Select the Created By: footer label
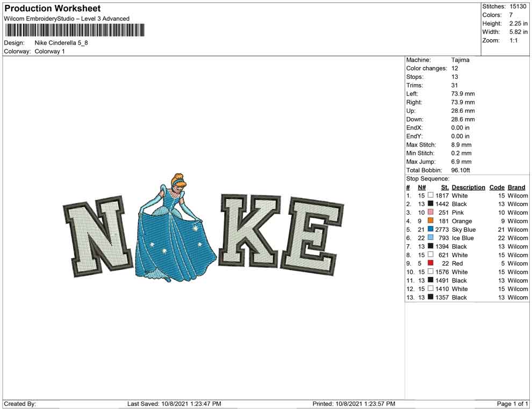Screen dimensions: 532x409 pos(20,404)
